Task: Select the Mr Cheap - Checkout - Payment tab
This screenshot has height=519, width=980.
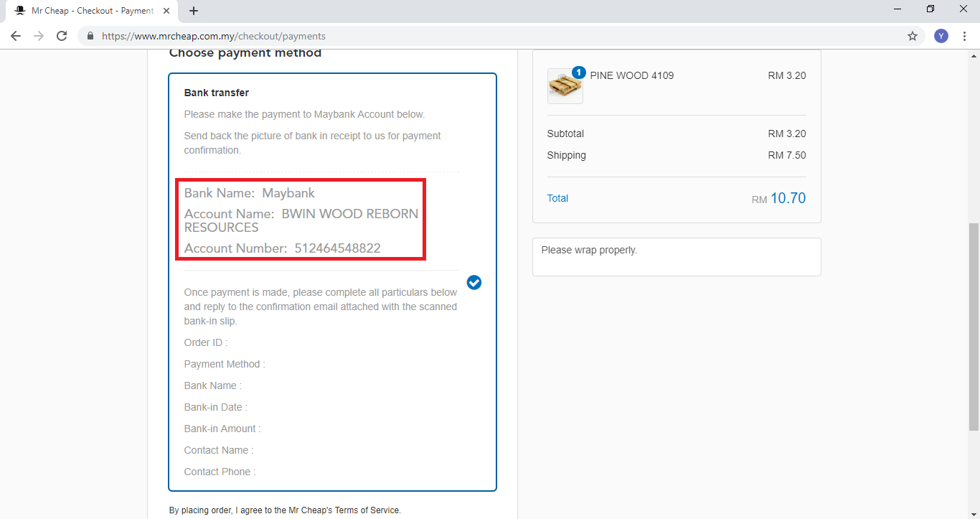Action: tap(92, 11)
